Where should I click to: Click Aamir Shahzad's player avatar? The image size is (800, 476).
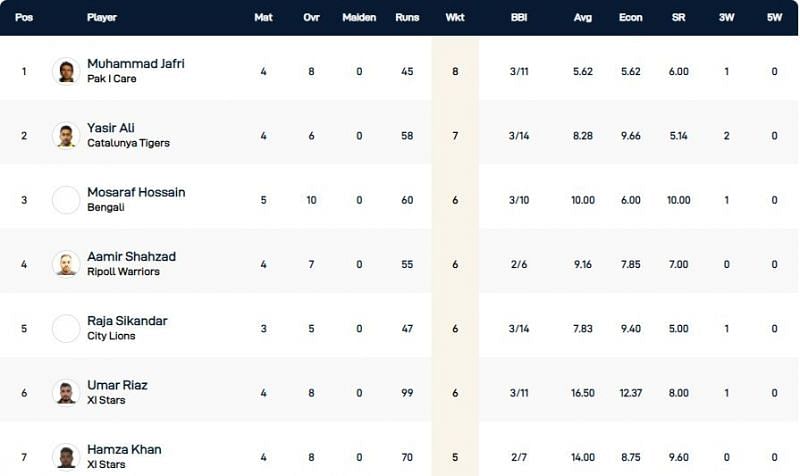pos(66,264)
